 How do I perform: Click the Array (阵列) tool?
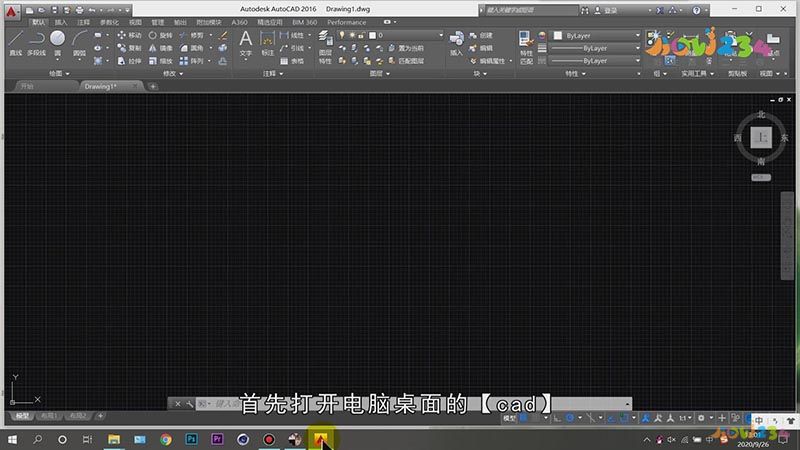click(x=191, y=61)
